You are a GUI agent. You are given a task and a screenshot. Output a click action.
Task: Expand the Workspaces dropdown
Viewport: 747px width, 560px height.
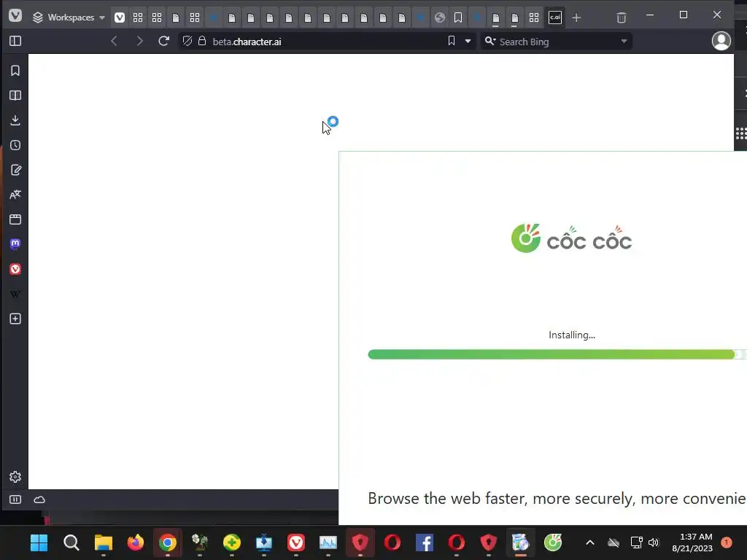69,17
